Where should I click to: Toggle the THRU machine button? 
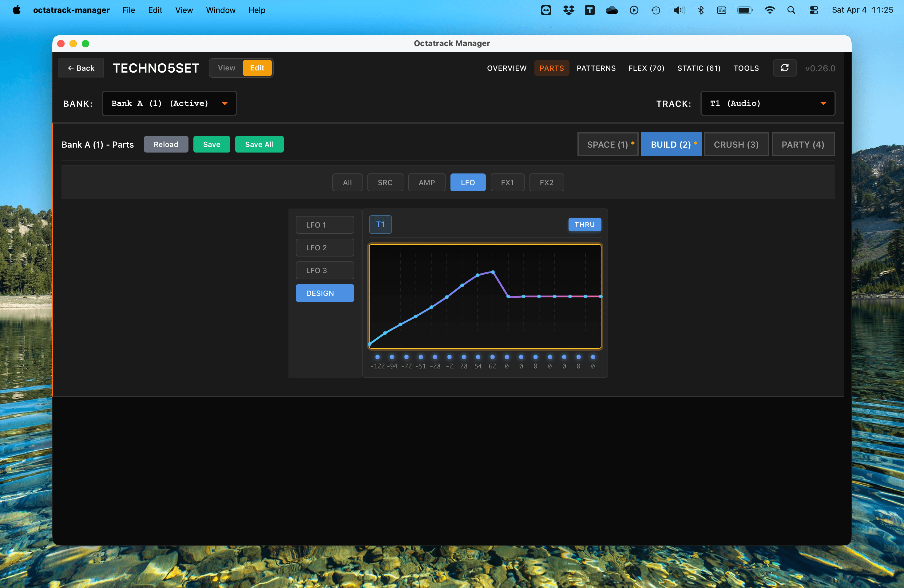click(x=584, y=224)
